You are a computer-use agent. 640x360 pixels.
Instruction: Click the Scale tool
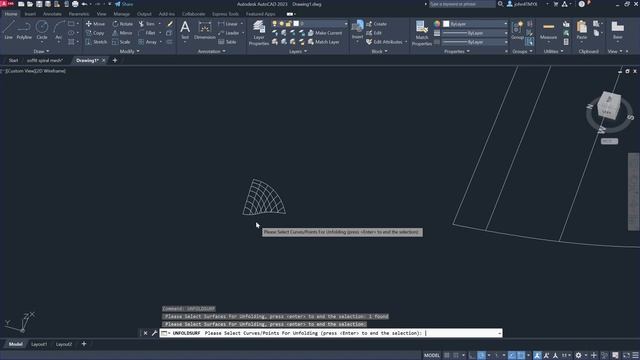click(x=121, y=42)
